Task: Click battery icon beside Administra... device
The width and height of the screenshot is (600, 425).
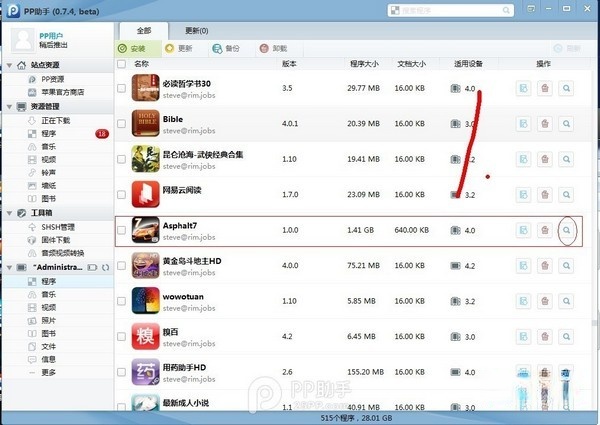Action: pos(92,267)
